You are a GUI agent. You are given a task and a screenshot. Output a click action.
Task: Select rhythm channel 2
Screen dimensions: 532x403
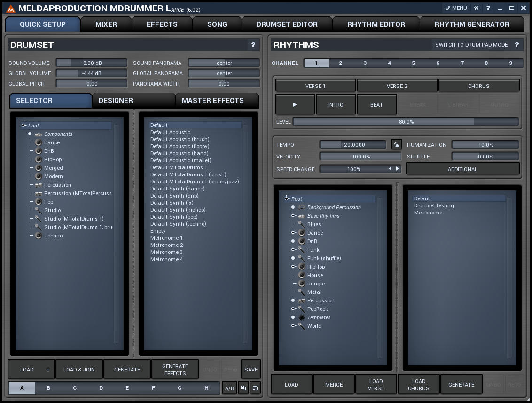(341, 63)
